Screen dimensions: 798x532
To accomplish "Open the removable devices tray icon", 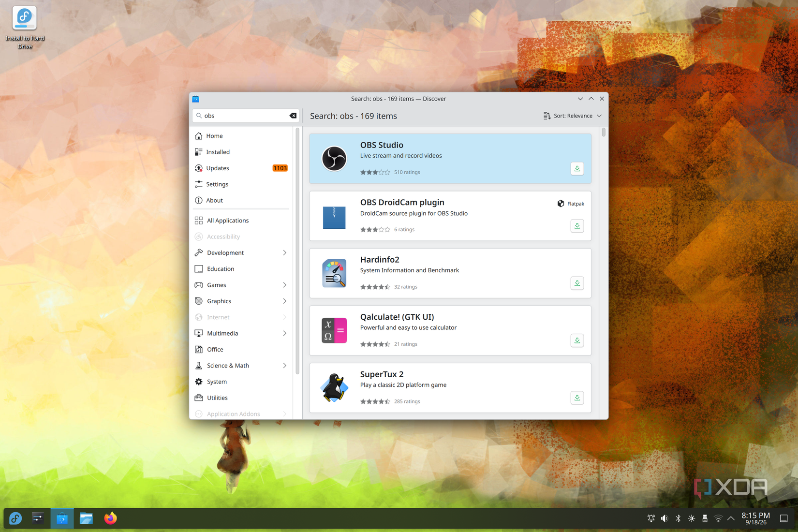I will click(x=705, y=518).
